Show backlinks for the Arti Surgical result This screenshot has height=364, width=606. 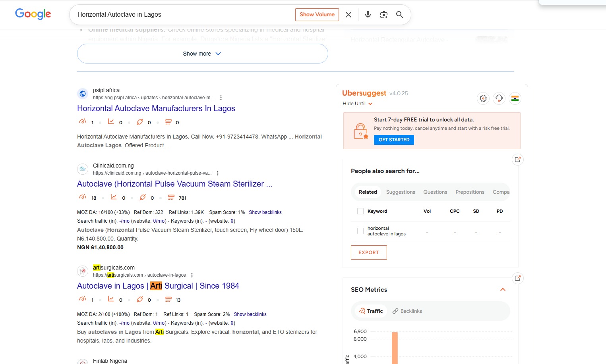coord(250,314)
